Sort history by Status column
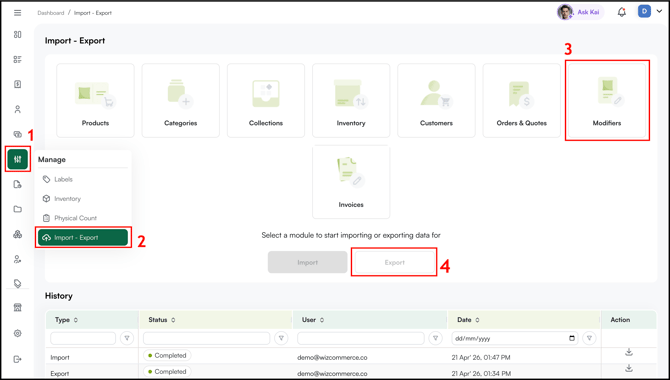Viewport: 670px width, 380px height. [x=173, y=320]
